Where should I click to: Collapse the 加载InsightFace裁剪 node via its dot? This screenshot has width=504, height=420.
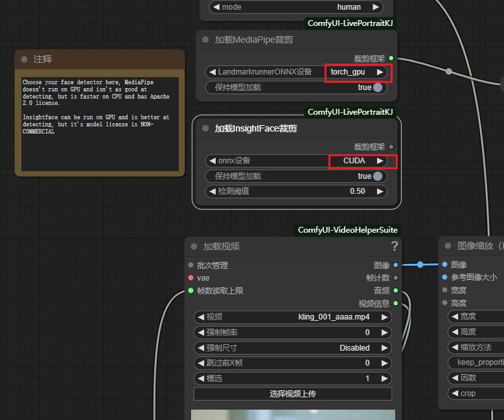click(205, 128)
